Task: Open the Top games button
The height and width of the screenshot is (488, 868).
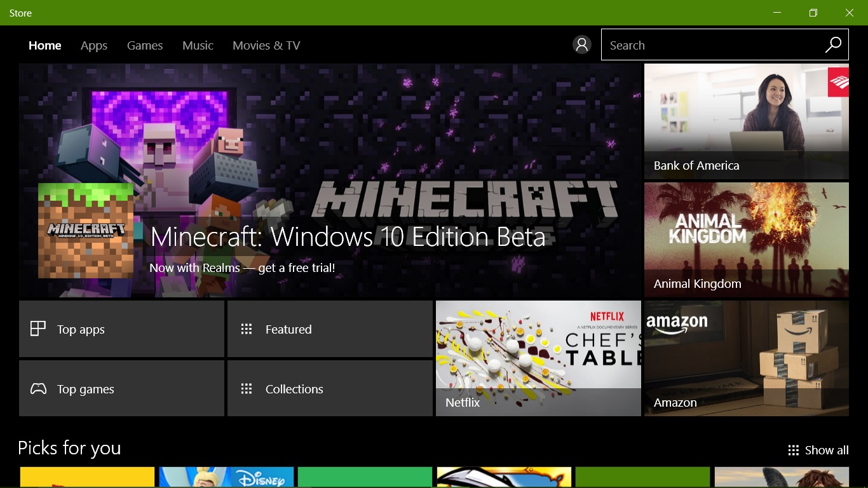Action: point(121,388)
